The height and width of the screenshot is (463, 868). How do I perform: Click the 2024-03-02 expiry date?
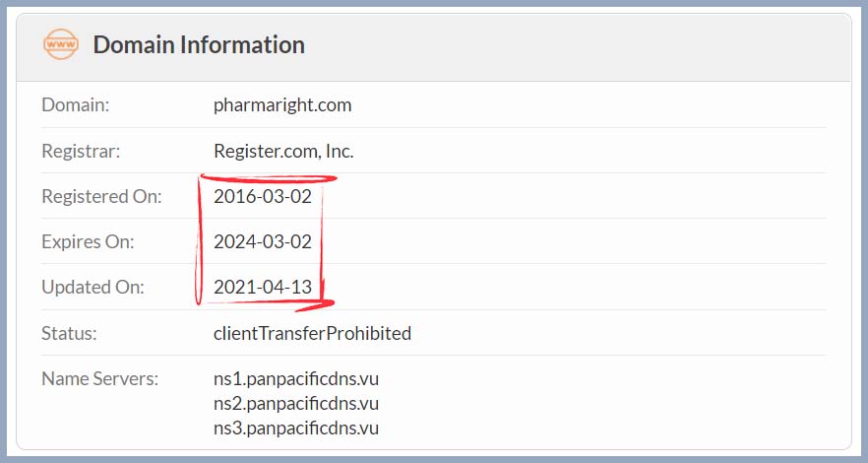tap(263, 241)
